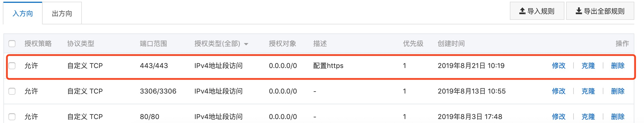Screen dimensions: 644x123
Task: Switch to the 入方向 tab
Action: tap(23, 13)
